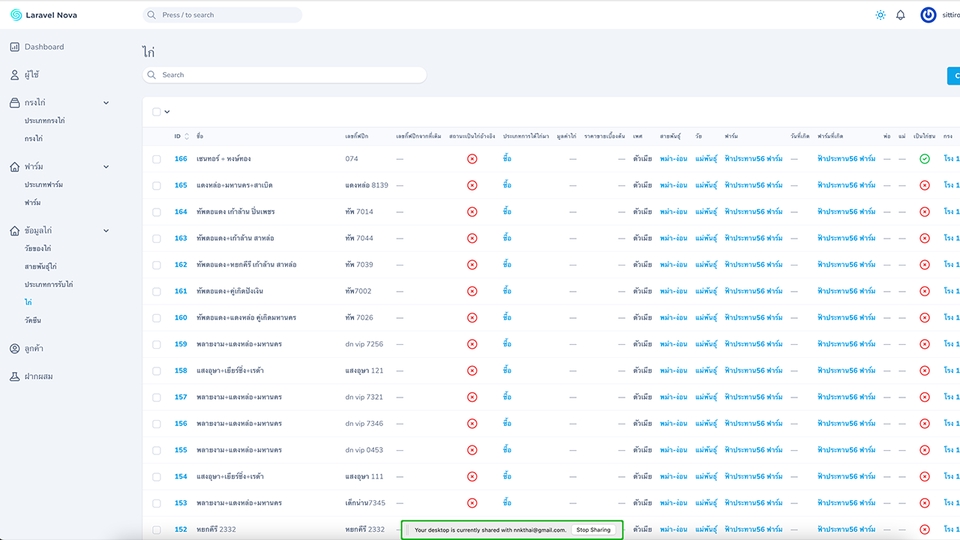Click the Dashboard sidebar icon
This screenshot has height=540, width=960.
(x=15, y=47)
